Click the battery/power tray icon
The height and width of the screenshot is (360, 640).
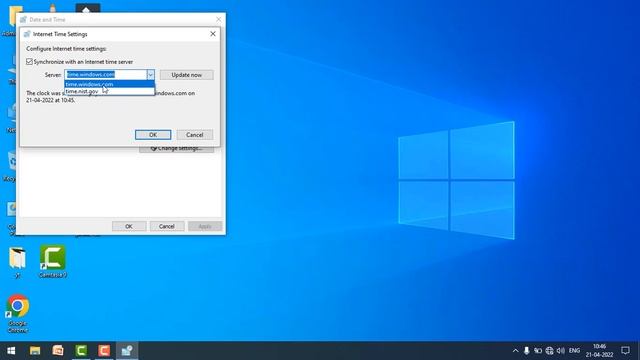tap(538, 351)
